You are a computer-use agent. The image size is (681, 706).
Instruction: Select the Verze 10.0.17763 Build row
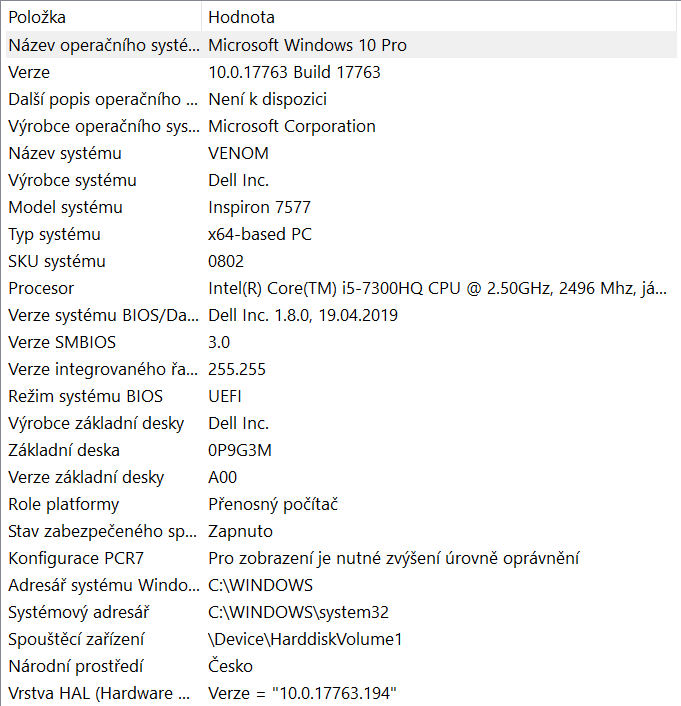coord(294,72)
